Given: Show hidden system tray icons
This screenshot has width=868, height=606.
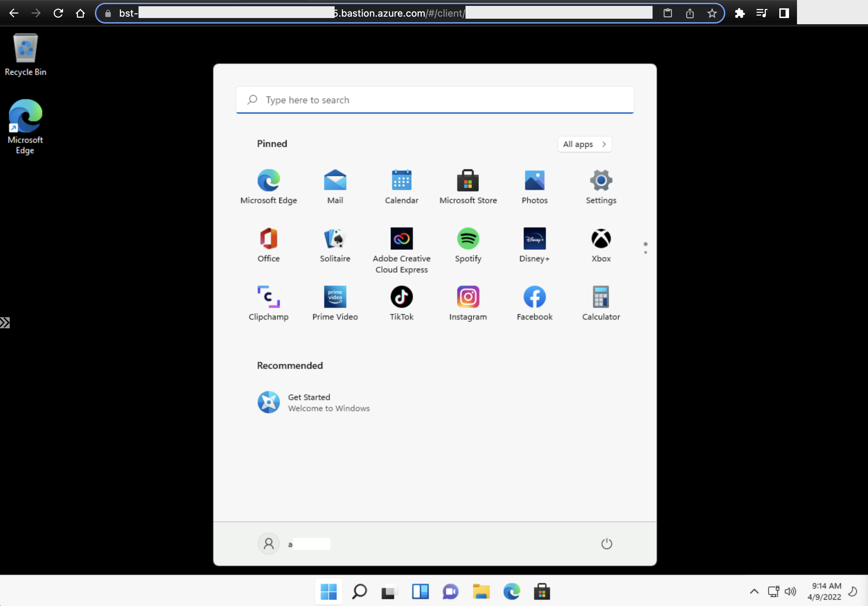Looking at the screenshot, I should click(754, 591).
